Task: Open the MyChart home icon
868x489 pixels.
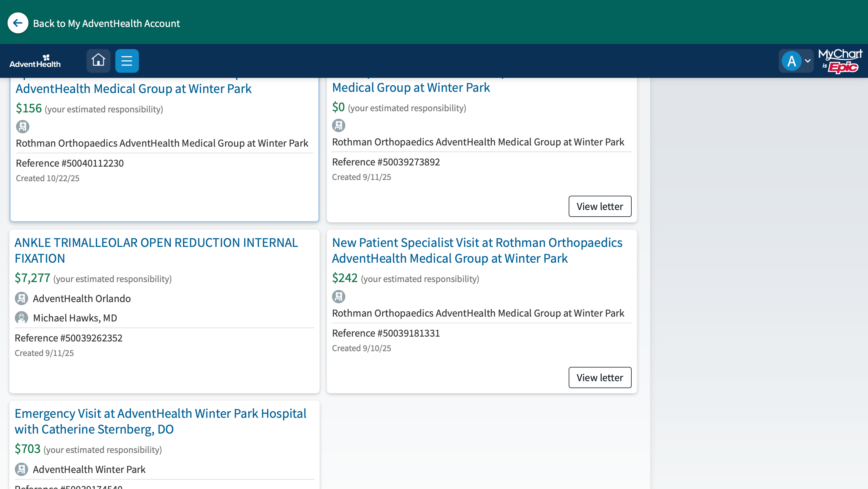Action: (98, 61)
